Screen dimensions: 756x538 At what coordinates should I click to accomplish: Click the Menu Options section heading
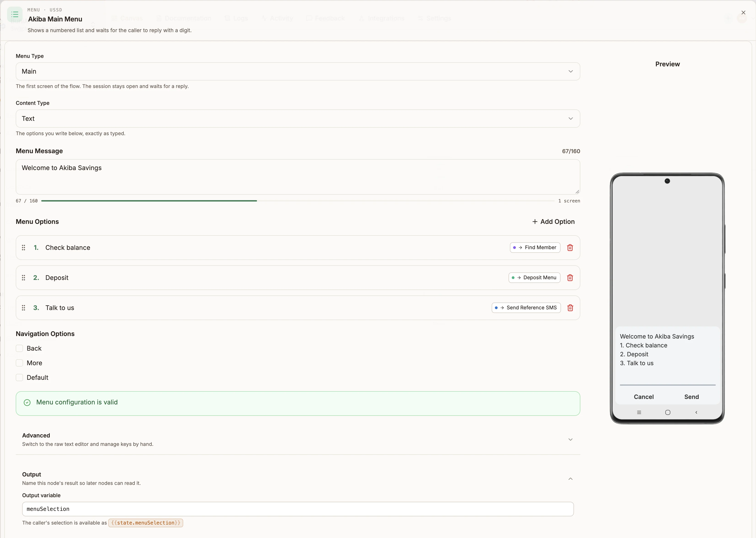tap(37, 222)
